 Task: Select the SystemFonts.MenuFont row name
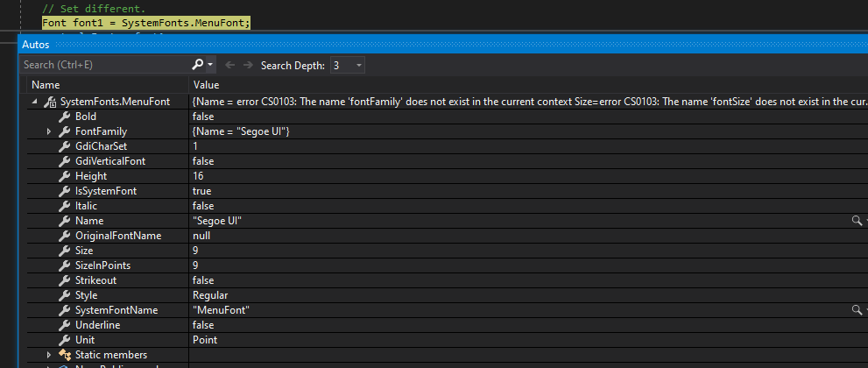click(115, 102)
